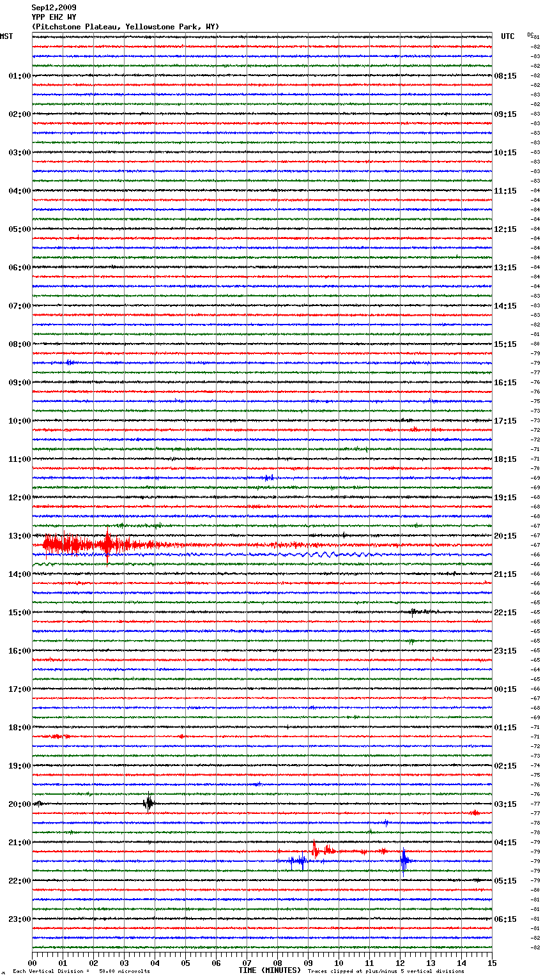This screenshot has height=980, width=543.
Task: Click the MST column header
Action: [x=6, y=36]
